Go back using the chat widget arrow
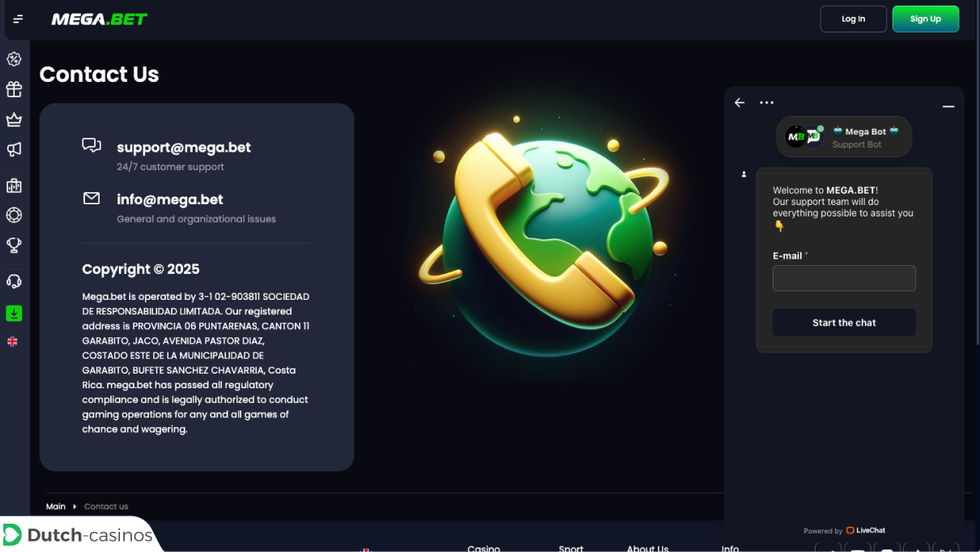The height and width of the screenshot is (552, 980). (x=739, y=102)
